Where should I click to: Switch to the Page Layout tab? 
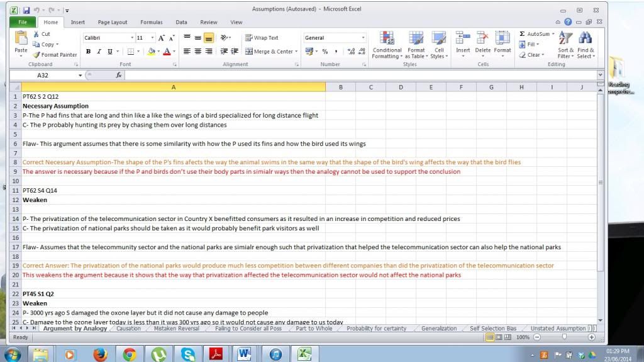[x=113, y=22]
